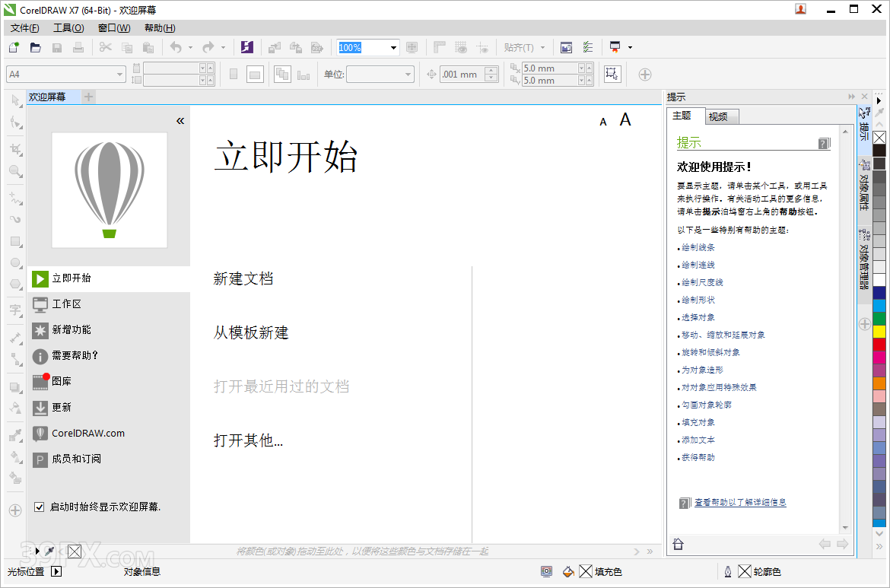
Task: Open the 帮助(H) menu
Action: click(x=160, y=28)
